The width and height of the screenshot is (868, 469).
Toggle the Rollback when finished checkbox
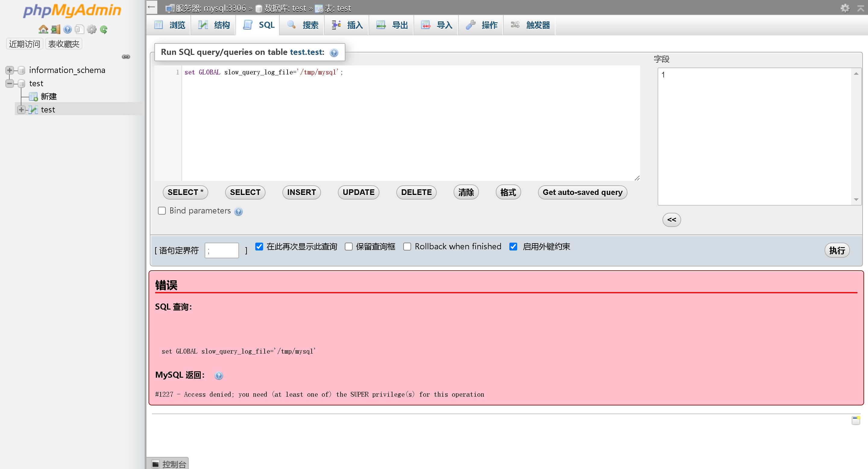(407, 247)
